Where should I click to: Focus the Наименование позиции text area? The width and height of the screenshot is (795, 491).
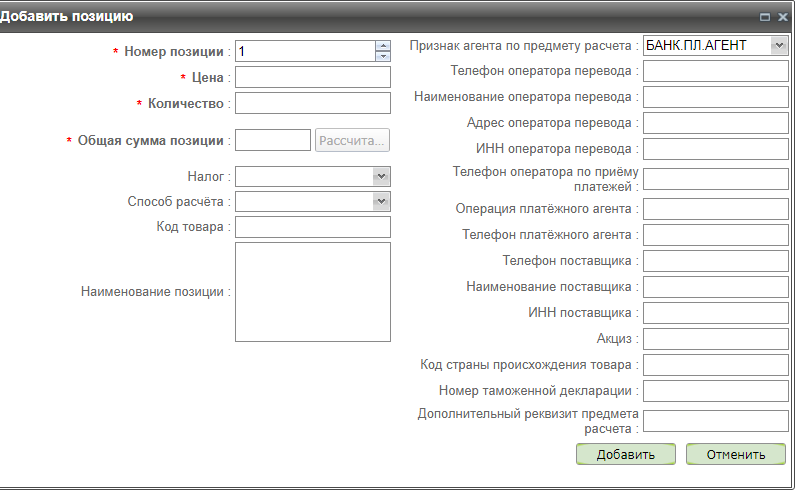pos(312,292)
